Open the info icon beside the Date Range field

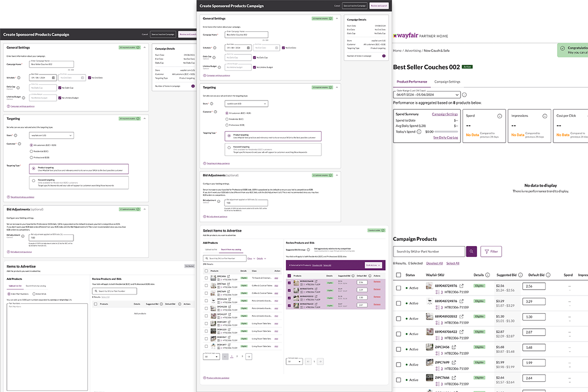pyautogui.click(x=464, y=95)
